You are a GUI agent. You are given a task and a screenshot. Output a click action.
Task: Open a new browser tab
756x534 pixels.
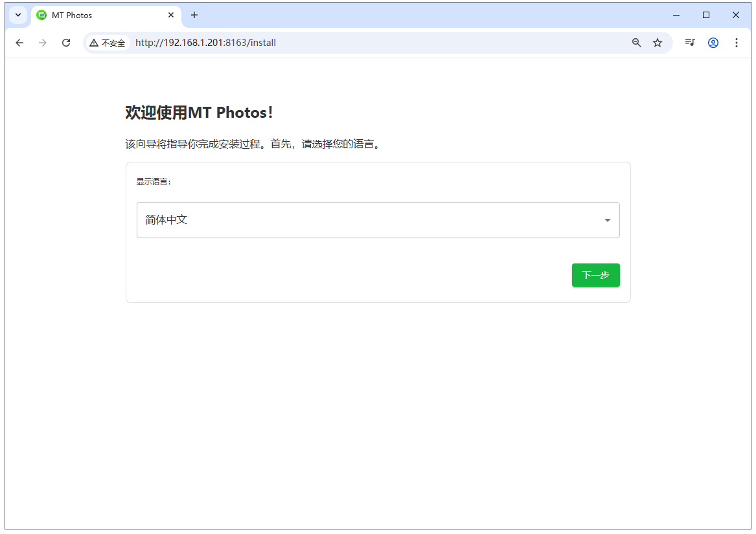coord(194,15)
